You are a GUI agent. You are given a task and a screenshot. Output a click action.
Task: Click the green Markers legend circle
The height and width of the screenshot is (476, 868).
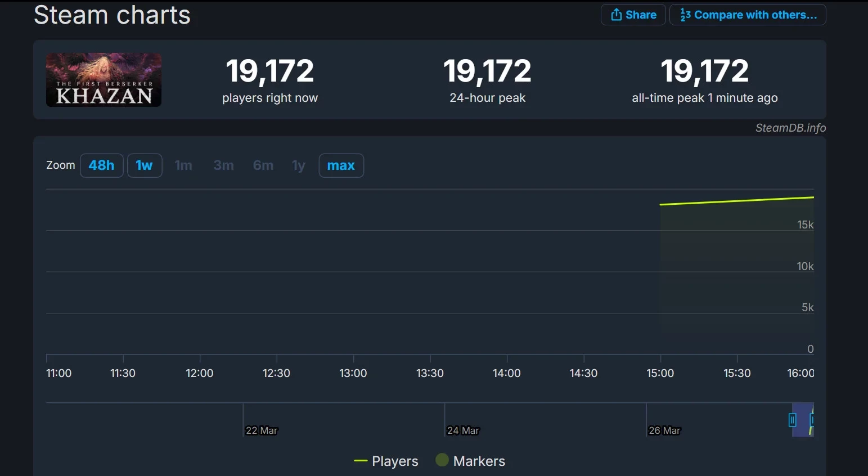pos(442,460)
